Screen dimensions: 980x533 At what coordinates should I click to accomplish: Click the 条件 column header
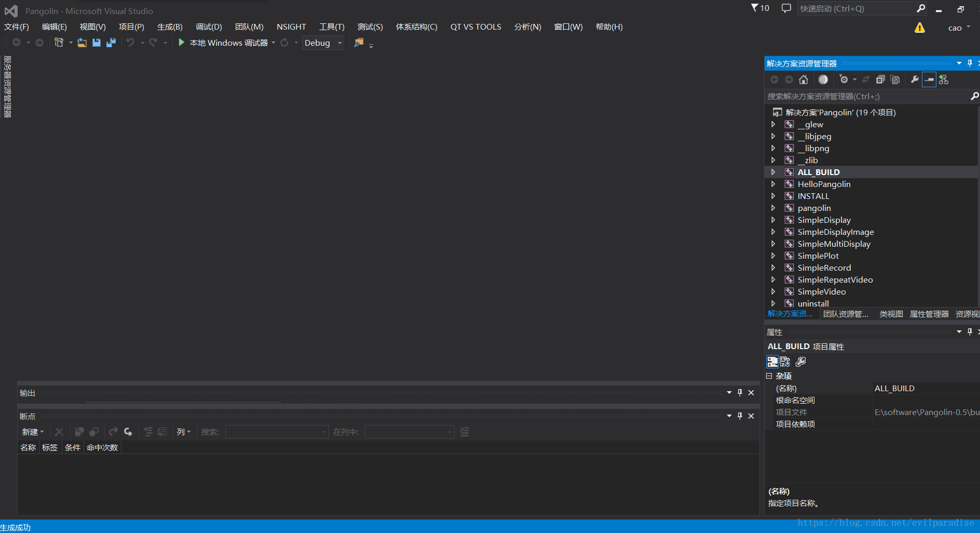pos(73,447)
